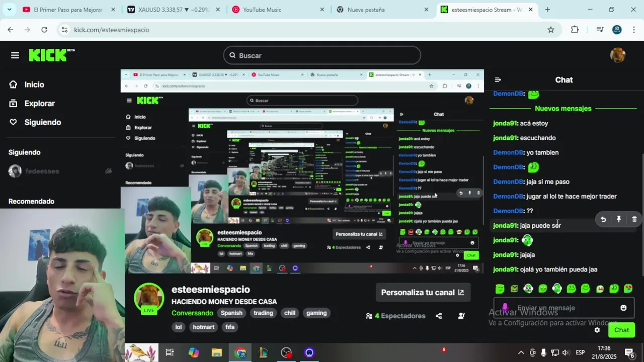
Task: Select the chat message 'ojalá yo también pueda jaa'
Action: coord(558,269)
